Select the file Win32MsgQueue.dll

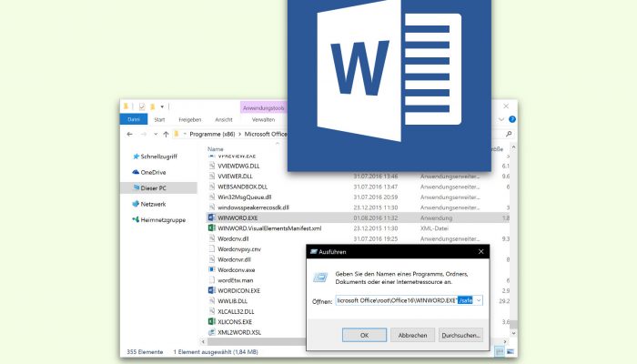point(244,197)
